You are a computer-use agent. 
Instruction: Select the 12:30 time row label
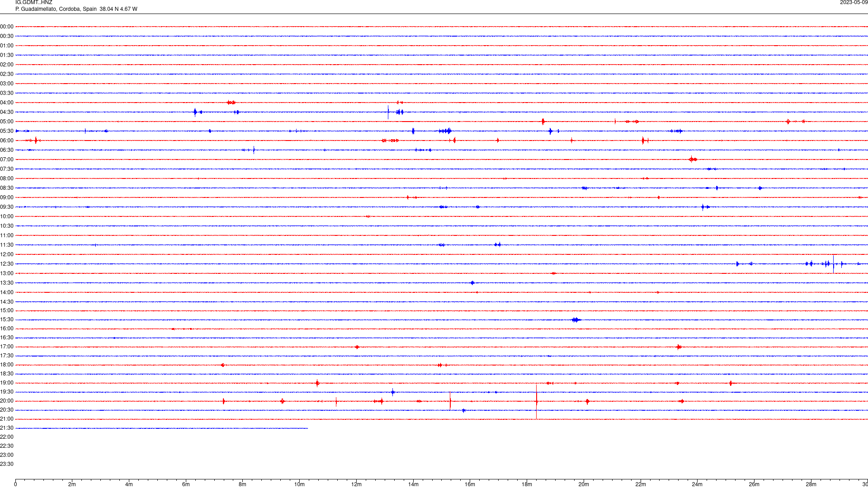pyautogui.click(x=7, y=264)
